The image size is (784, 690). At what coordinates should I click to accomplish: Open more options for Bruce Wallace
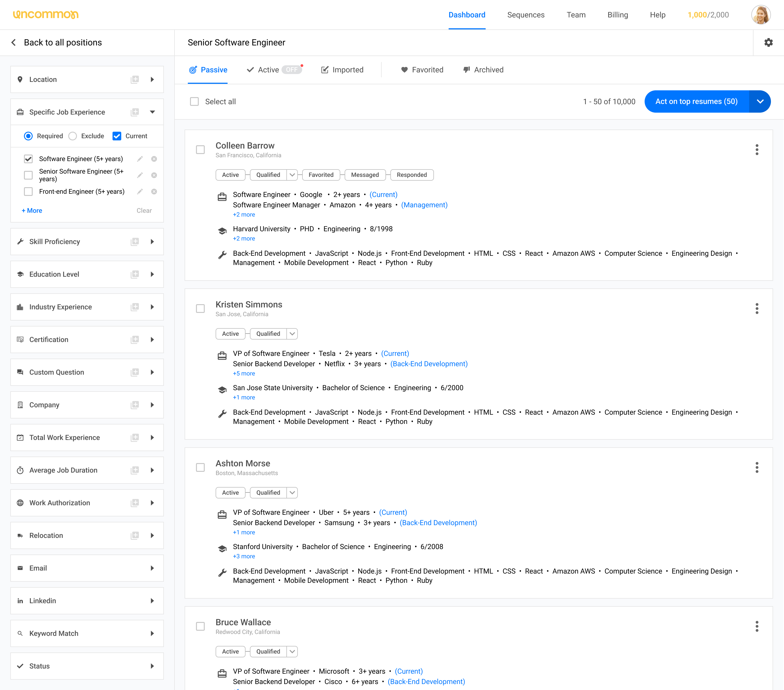point(757,626)
